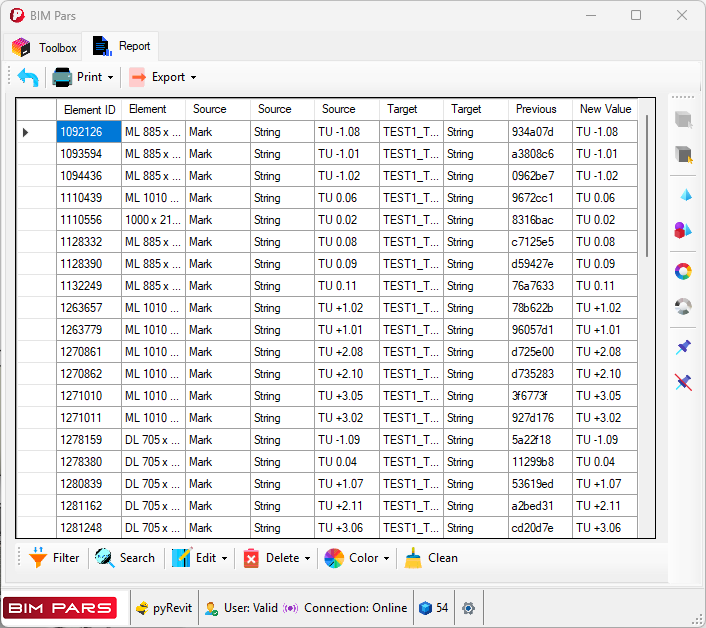This screenshot has height=628, width=706.
Task: Maximize the BIM Pars window
Action: pyautogui.click(x=636, y=15)
